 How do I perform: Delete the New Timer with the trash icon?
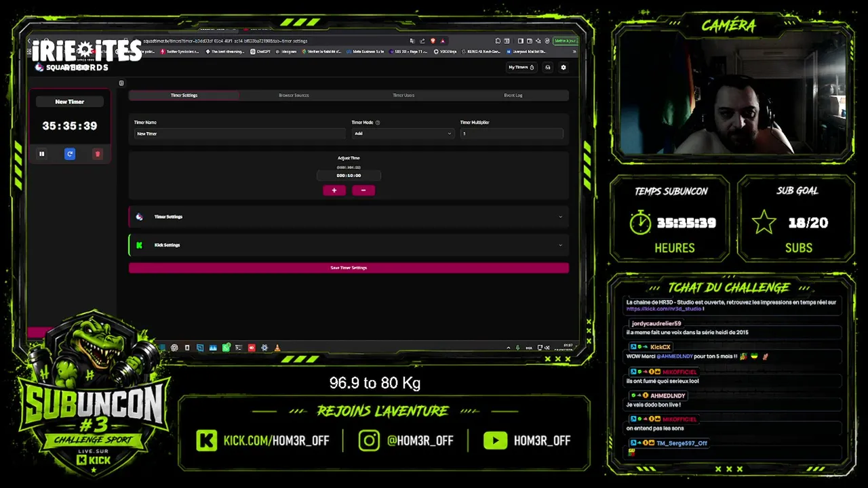(x=98, y=154)
